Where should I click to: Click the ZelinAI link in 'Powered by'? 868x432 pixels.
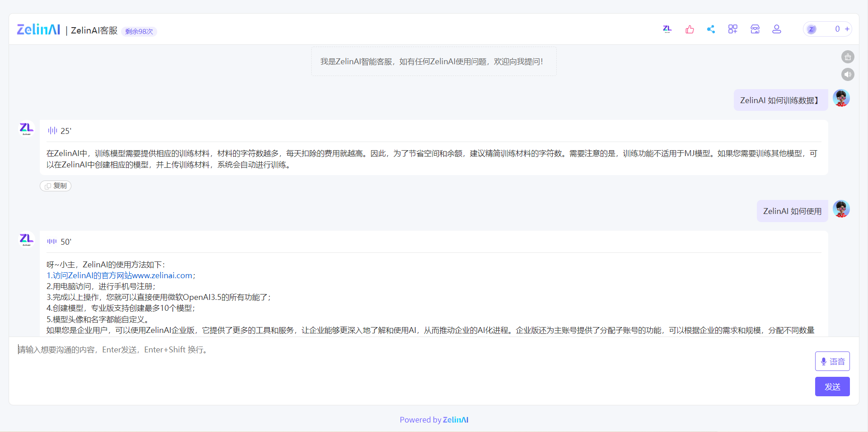point(455,420)
